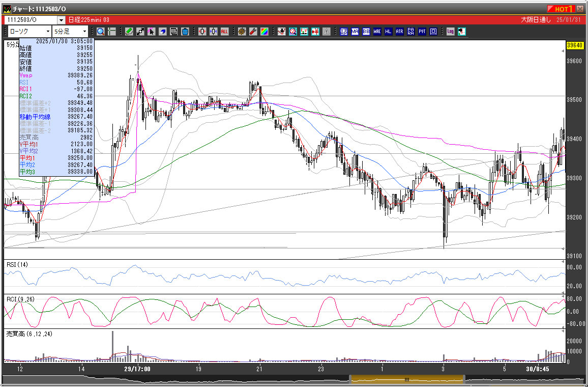Select the arrow pointer cursor tool

(x=152, y=32)
